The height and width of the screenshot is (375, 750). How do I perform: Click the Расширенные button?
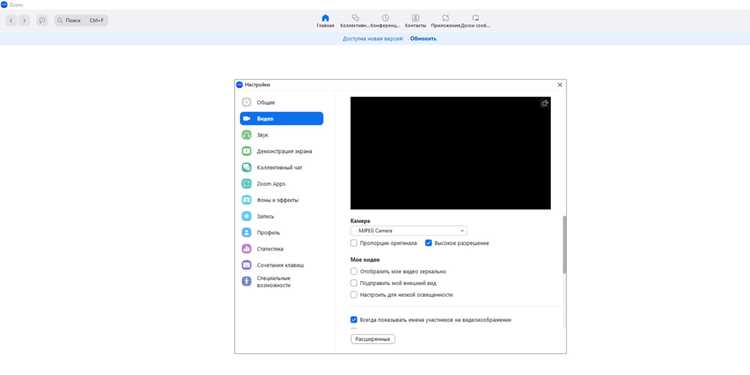point(373,339)
